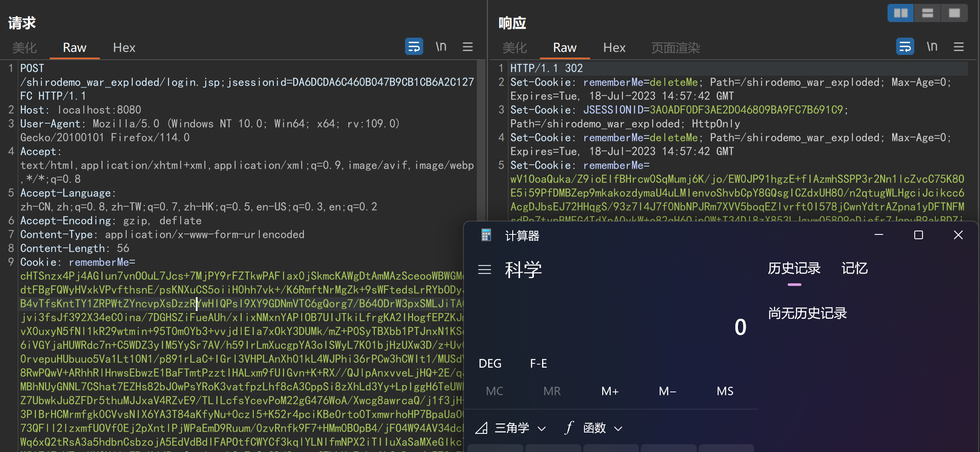Image resolution: width=980 pixels, height=452 pixels.
Task: Click the JSESSIONID cookie value in response
Action: click(x=746, y=110)
